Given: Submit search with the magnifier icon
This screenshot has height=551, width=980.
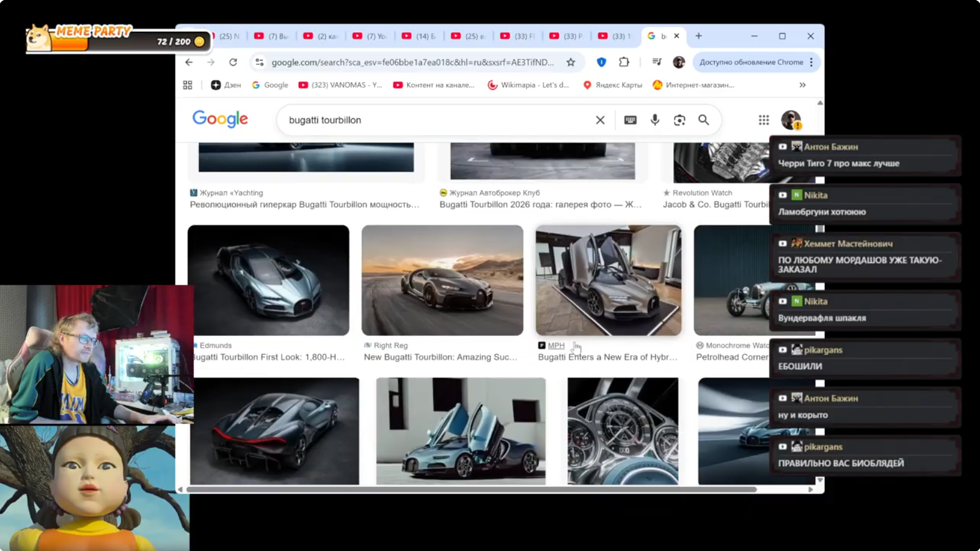Looking at the screenshot, I should [x=704, y=120].
